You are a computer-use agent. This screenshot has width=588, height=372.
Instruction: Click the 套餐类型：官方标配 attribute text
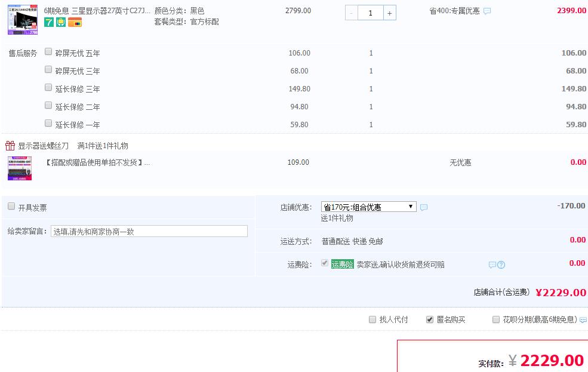click(187, 21)
